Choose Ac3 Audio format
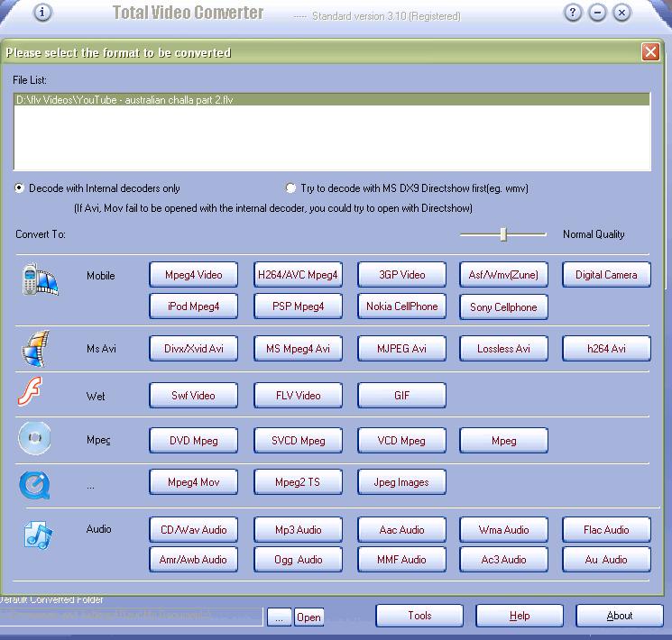The width and height of the screenshot is (672, 640). (503, 560)
